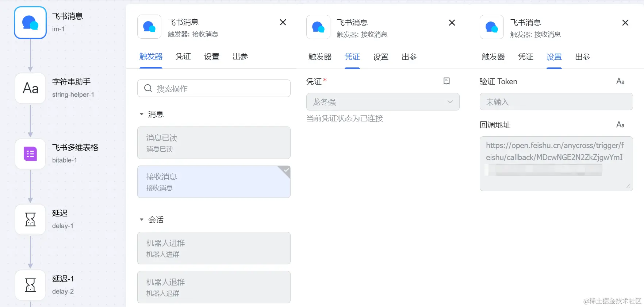644x307 pixels.
Task: Click the search magnifier icon in 搜索操作
Action: 148,88
